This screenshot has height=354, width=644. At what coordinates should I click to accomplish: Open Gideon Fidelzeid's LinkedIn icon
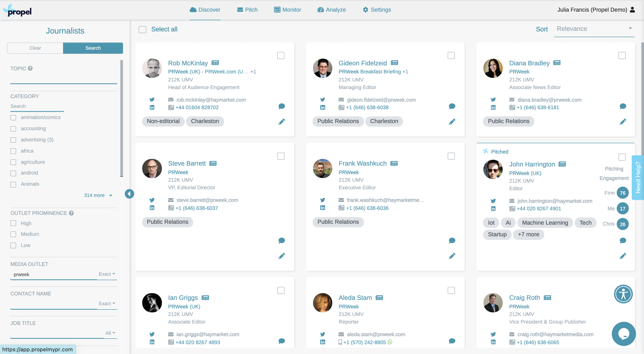(322, 108)
